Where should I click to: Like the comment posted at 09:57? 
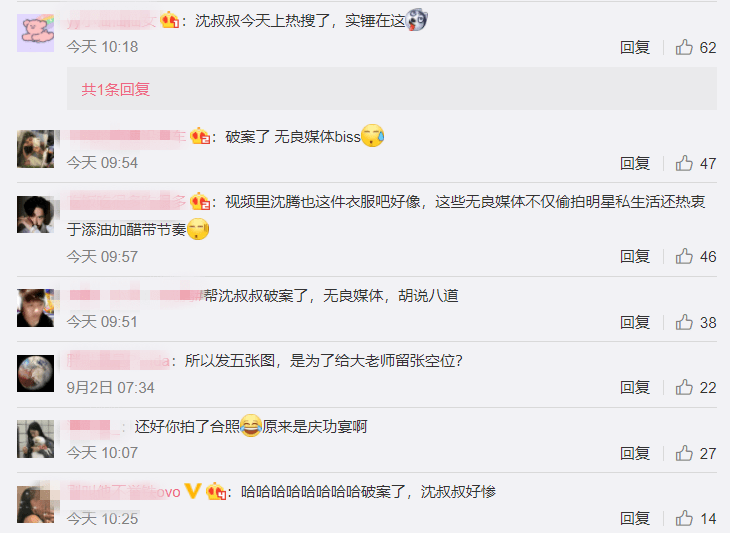click(684, 256)
